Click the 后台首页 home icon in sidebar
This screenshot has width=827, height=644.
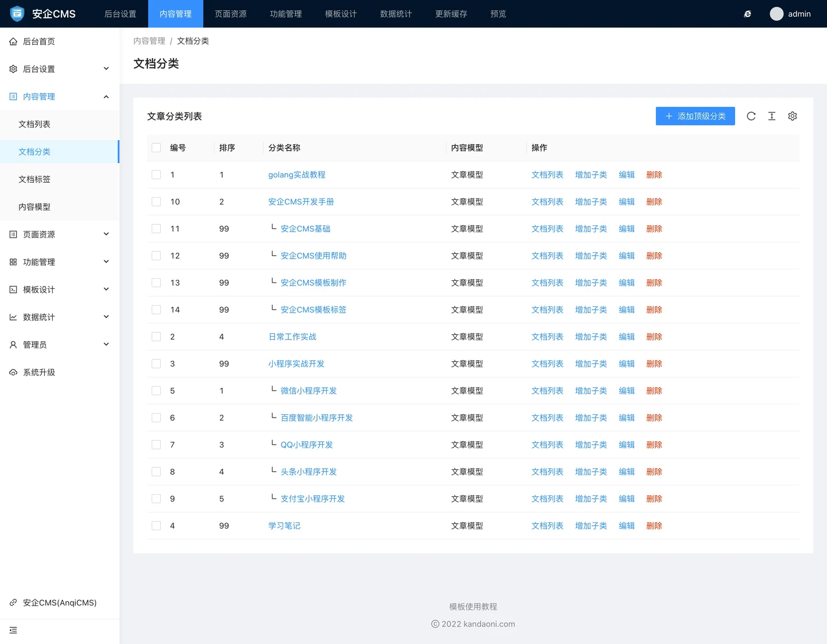[13, 41]
